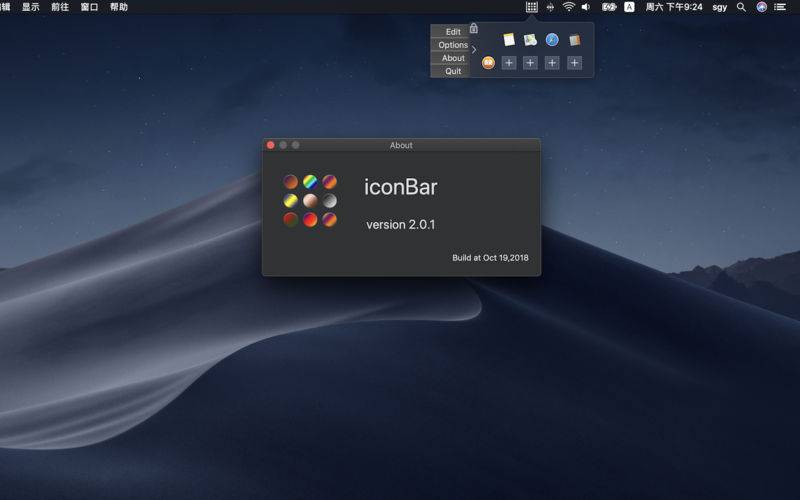The image size is (800, 500).
Task: Open the orange round app icon in iconBar panel
Action: tap(488, 63)
